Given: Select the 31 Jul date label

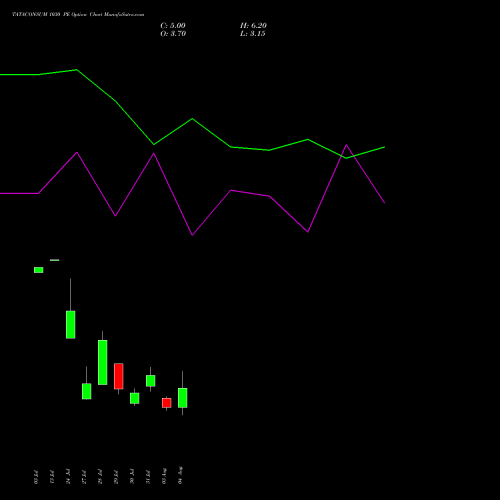Looking at the screenshot, I should point(148,476).
